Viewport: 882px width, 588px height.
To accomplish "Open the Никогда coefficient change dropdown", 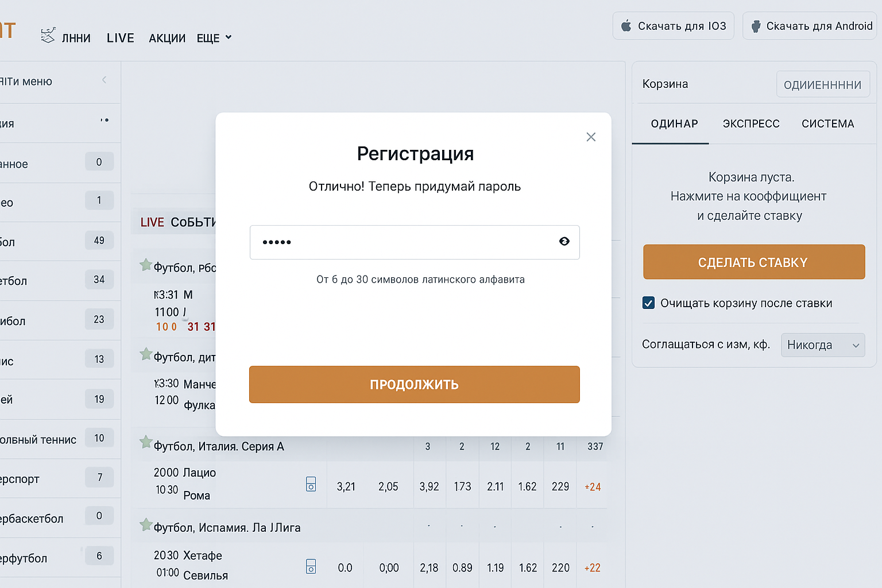I will click(822, 345).
